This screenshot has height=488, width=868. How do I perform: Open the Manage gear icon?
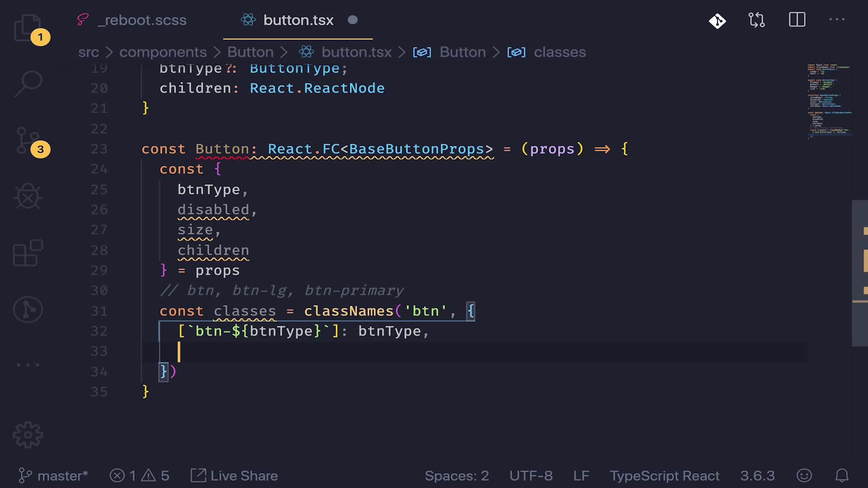(28, 435)
